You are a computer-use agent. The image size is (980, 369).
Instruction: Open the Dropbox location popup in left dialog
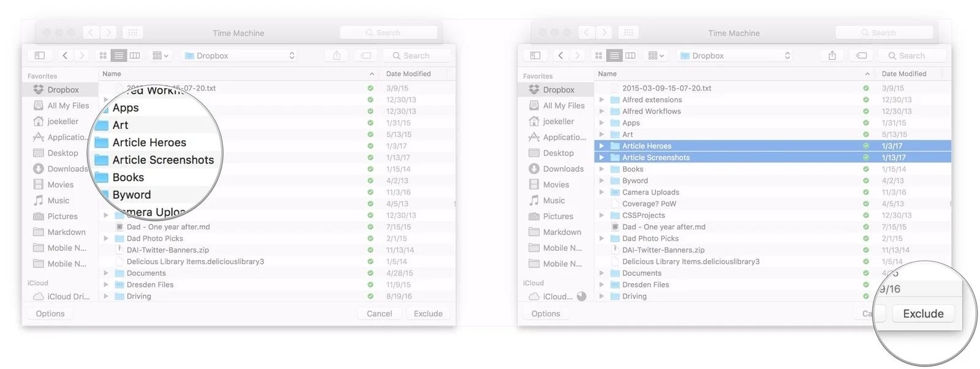[239, 56]
